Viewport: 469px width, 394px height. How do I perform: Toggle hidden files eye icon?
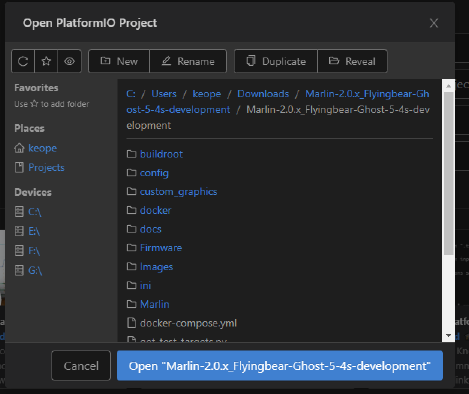tap(69, 61)
